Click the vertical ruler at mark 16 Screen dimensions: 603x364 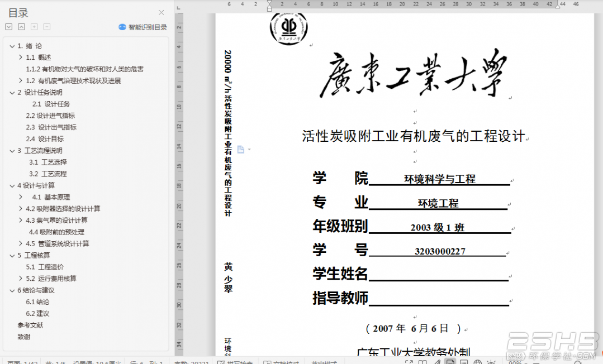click(x=179, y=166)
